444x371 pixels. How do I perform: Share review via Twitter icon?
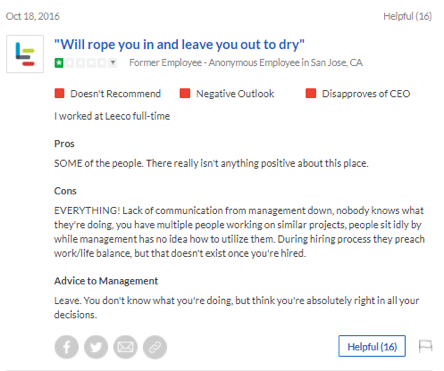click(96, 347)
